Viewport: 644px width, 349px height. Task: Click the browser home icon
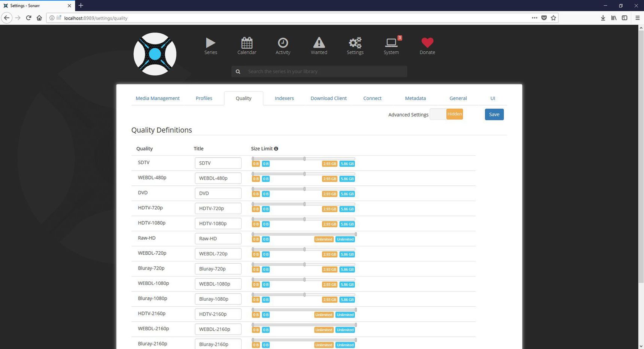[39, 18]
